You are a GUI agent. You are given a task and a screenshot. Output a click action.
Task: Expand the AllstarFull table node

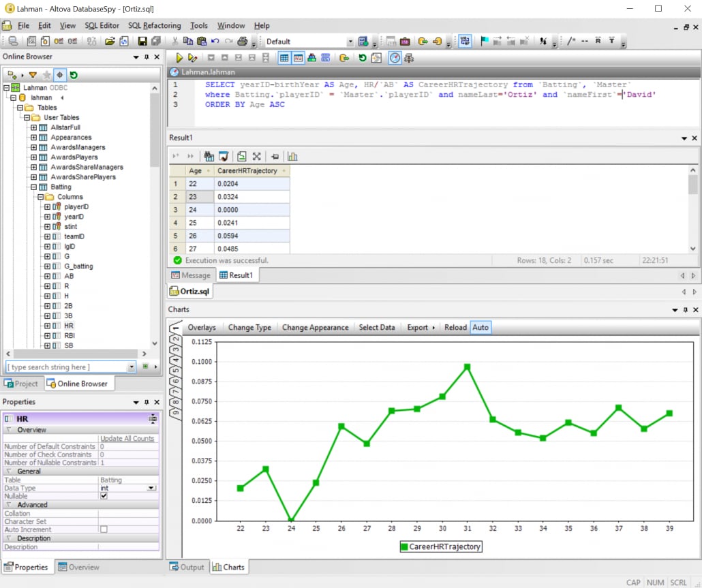(x=33, y=127)
